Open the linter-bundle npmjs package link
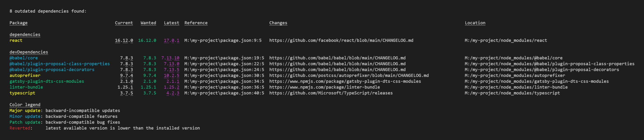The height and width of the screenshot is (140, 644). pyautogui.click(x=324, y=87)
